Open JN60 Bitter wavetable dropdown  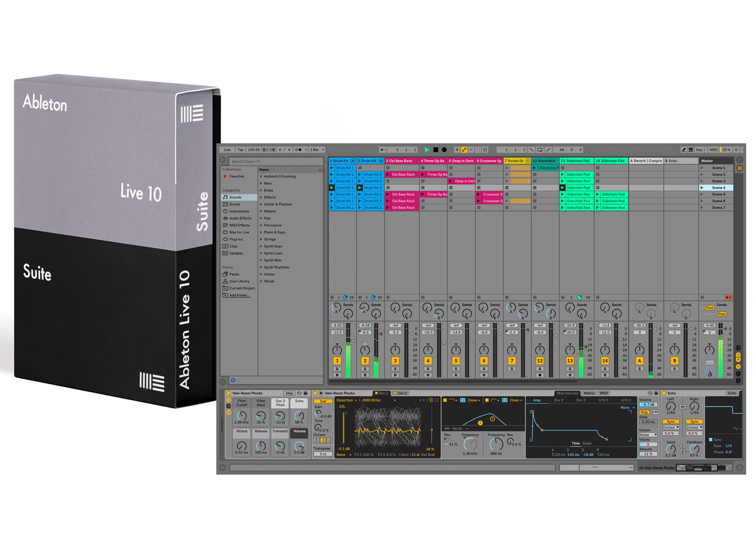379,400
